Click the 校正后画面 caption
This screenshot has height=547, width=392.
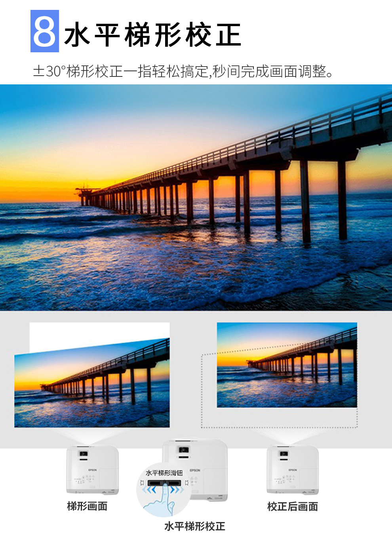coord(293,507)
